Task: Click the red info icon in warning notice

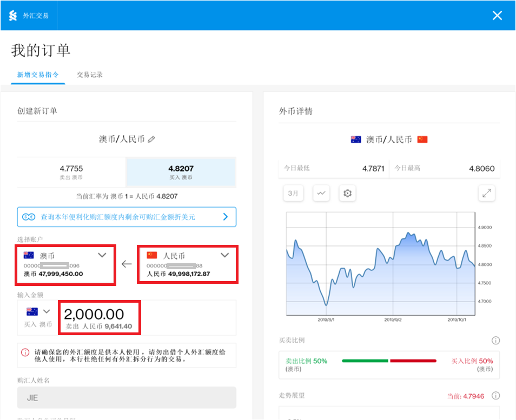Action: click(x=25, y=352)
